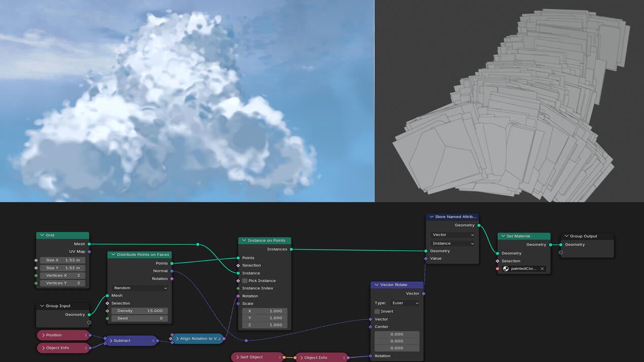Click the Normal output socket on Distribute Points

click(172, 271)
